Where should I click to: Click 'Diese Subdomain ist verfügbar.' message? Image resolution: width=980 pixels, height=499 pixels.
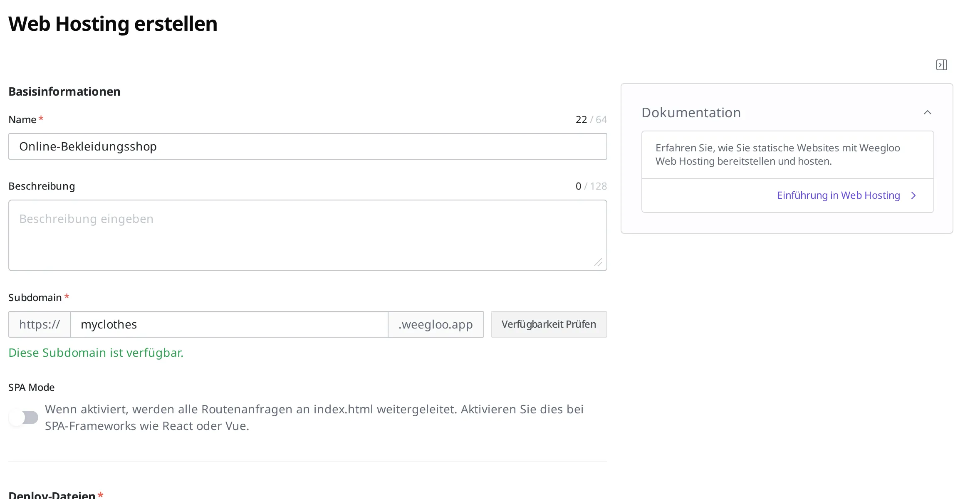tap(96, 353)
